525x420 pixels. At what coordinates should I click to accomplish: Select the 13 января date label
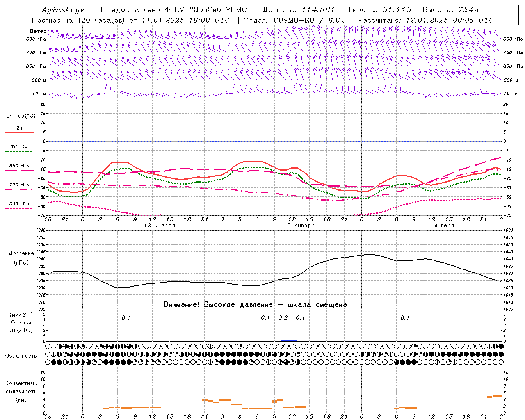point(299,226)
